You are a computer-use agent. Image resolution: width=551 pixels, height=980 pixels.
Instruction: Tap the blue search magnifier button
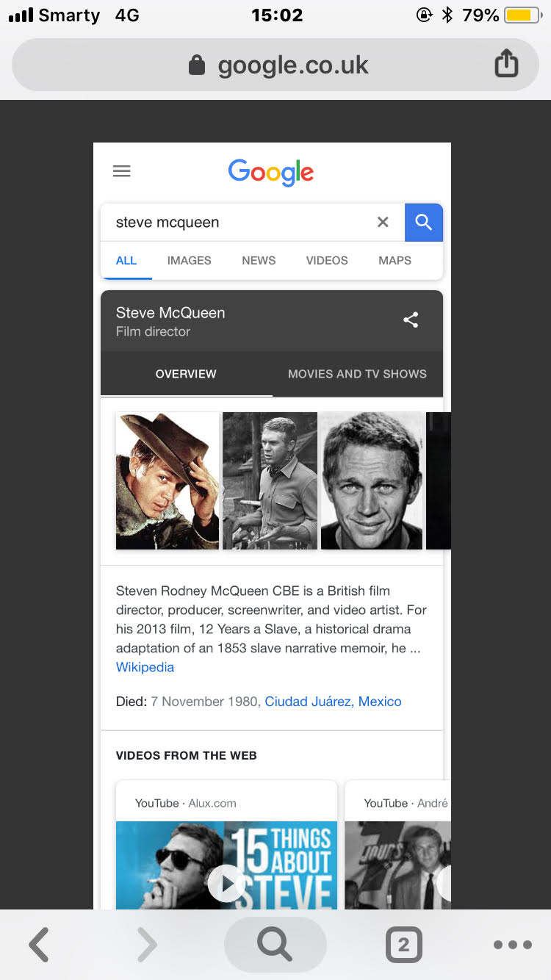click(424, 222)
